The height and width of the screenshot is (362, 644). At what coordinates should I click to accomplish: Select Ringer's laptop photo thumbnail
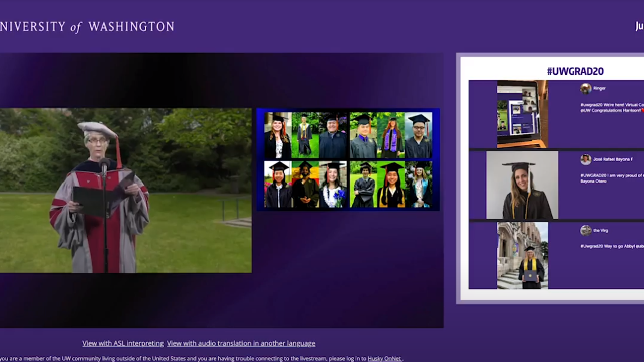[522, 113]
